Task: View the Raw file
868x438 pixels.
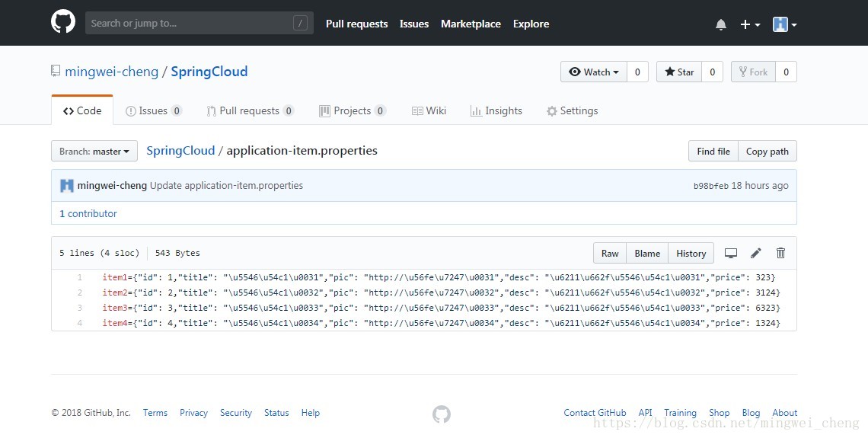Action: coord(610,253)
